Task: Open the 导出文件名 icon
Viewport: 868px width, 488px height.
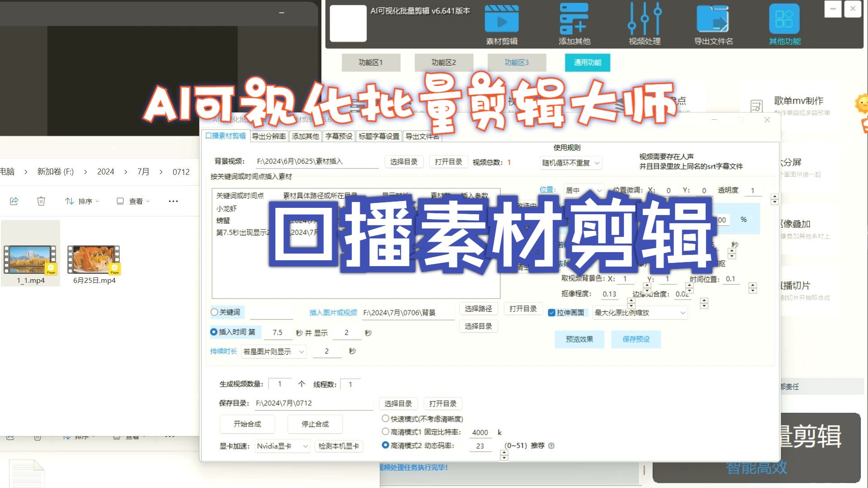Action: 712,19
